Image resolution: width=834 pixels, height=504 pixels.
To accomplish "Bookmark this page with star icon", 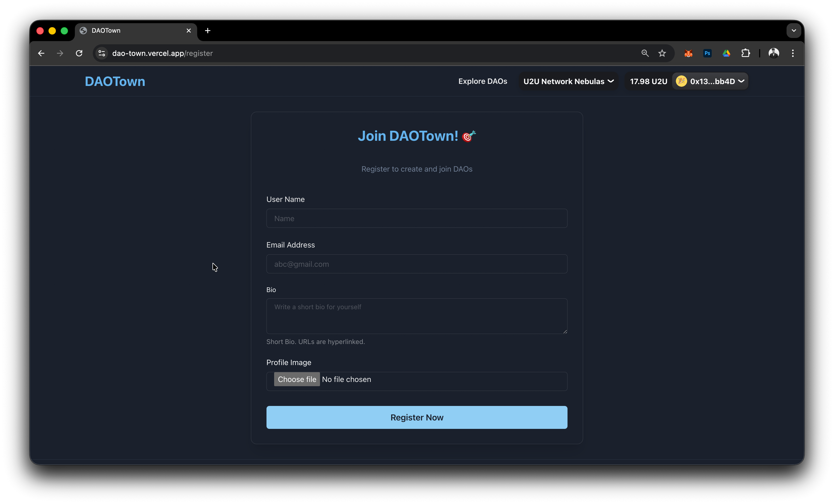I will [x=662, y=53].
